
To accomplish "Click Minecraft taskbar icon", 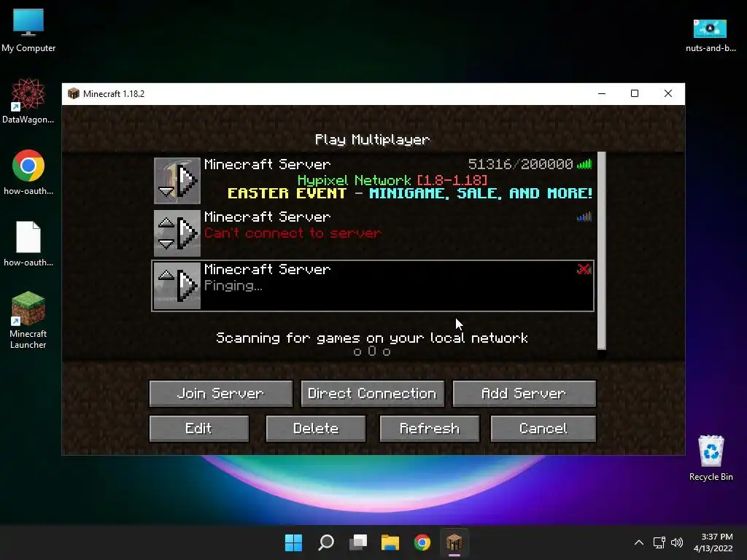I will pos(454,542).
